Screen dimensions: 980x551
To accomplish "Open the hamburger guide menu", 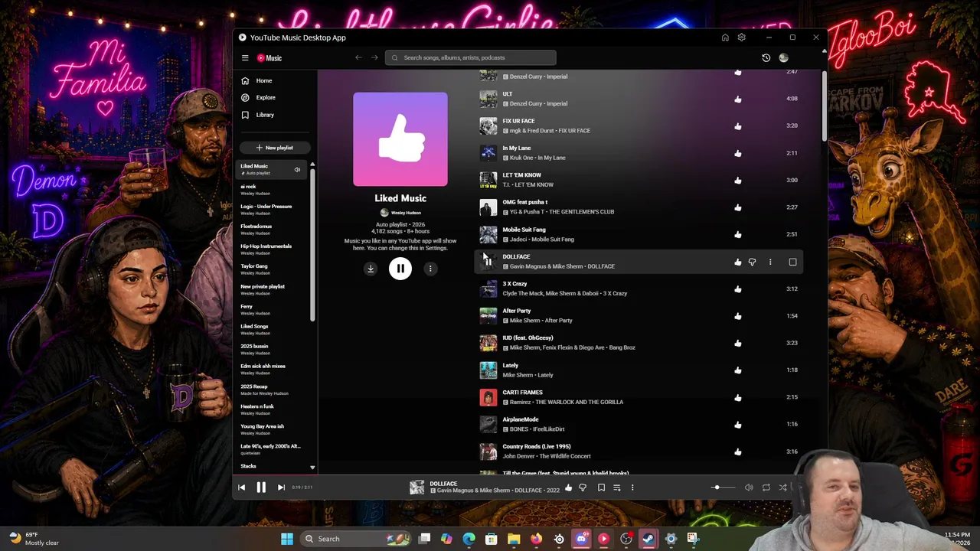I will [x=245, y=58].
